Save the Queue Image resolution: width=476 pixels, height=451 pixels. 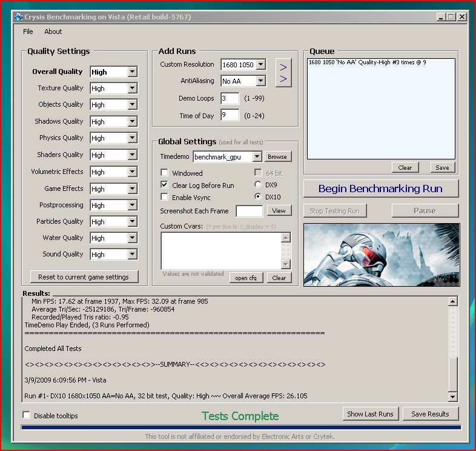[442, 167]
